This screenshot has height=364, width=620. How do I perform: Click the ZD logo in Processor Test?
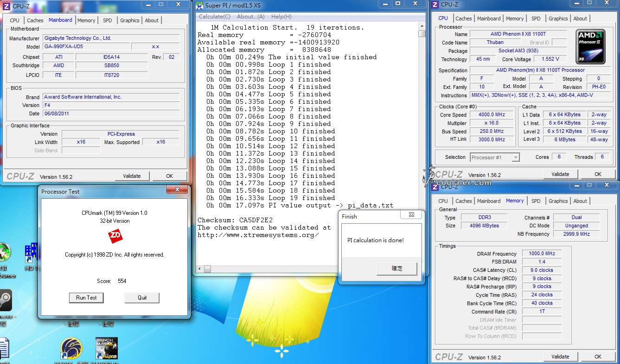115,237
